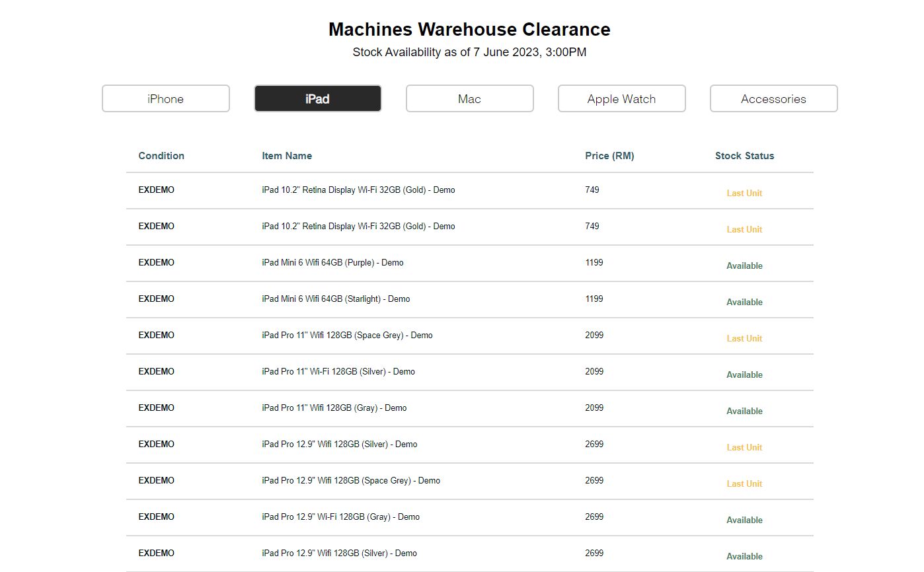Image resolution: width=924 pixels, height=572 pixels.
Task: Click price 1199 for iPad Mini 6 Purple
Action: point(594,262)
